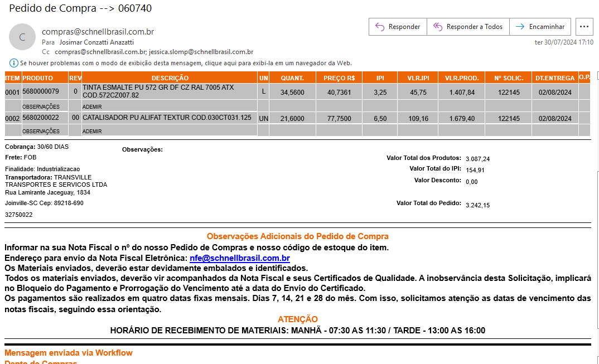Select product code 5680200022 cell
This screenshot has width=599, height=364.
41,118
